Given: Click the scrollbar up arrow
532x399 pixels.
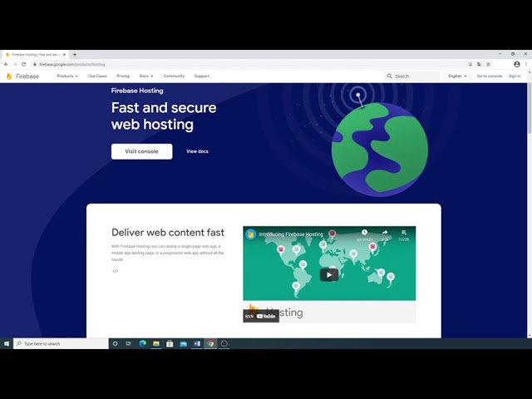Looking at the screenshot, I should tap(530, 72).
